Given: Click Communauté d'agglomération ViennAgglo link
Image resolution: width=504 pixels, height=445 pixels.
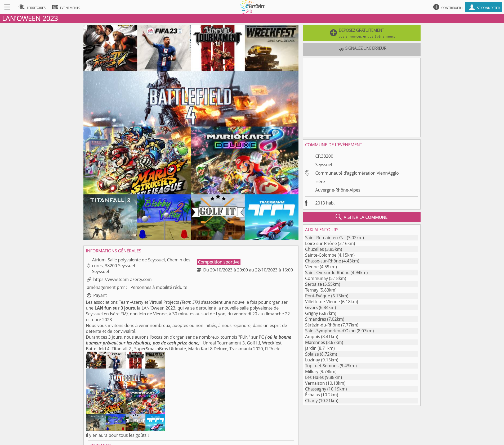Looking at the screenshot, I should coord(357,173).
